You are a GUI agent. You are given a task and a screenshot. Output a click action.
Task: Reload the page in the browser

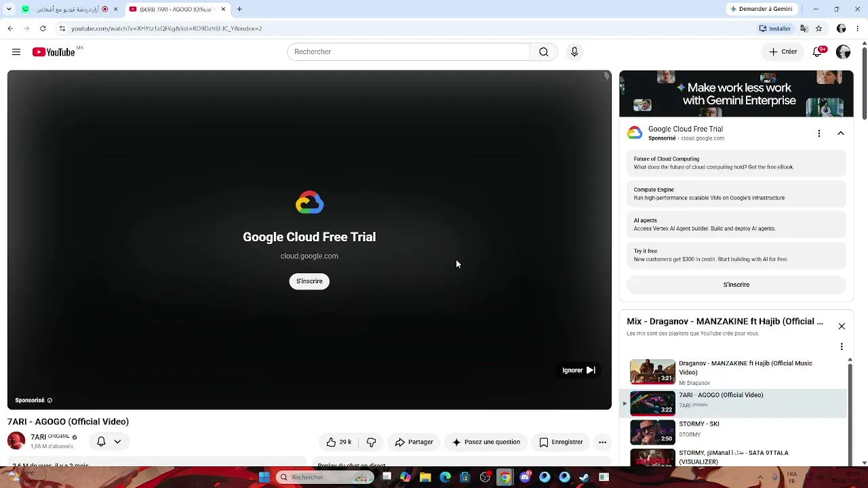pos(43,28)
